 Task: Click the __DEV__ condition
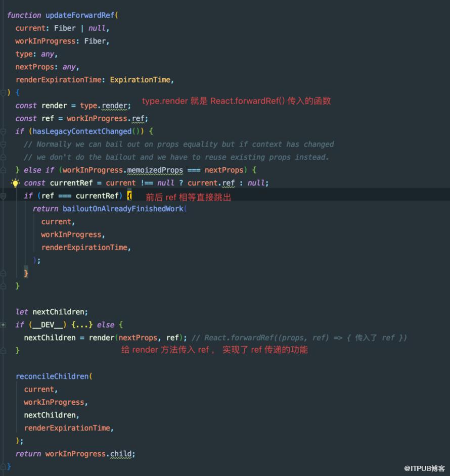(x=48, y=325)
